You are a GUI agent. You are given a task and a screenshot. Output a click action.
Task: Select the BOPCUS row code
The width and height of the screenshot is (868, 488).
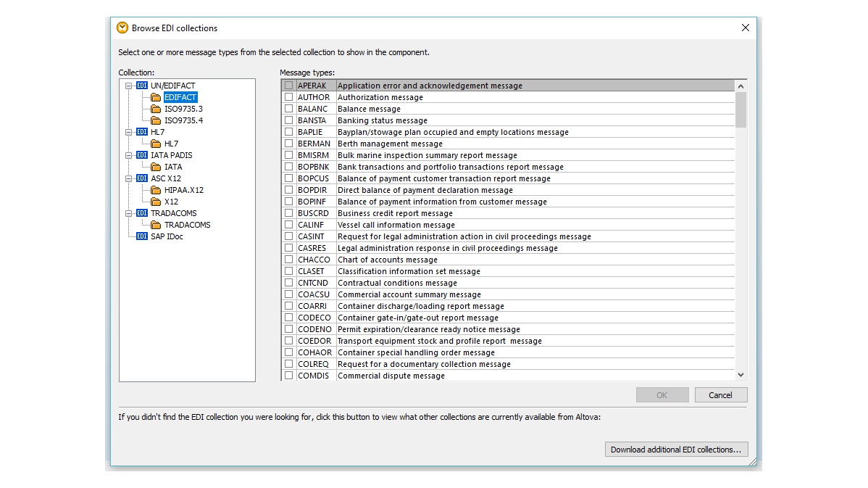pyautogui.click(x=313, y=179)
